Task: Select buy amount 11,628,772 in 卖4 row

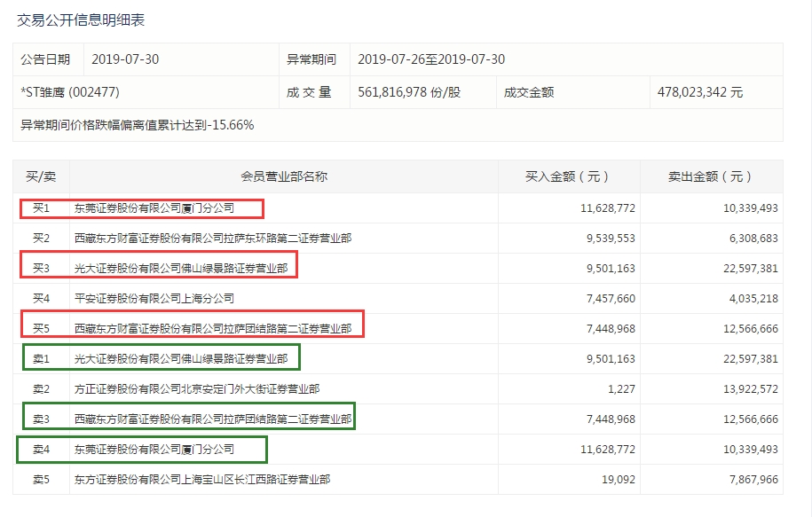Action: tap(607, 450)
